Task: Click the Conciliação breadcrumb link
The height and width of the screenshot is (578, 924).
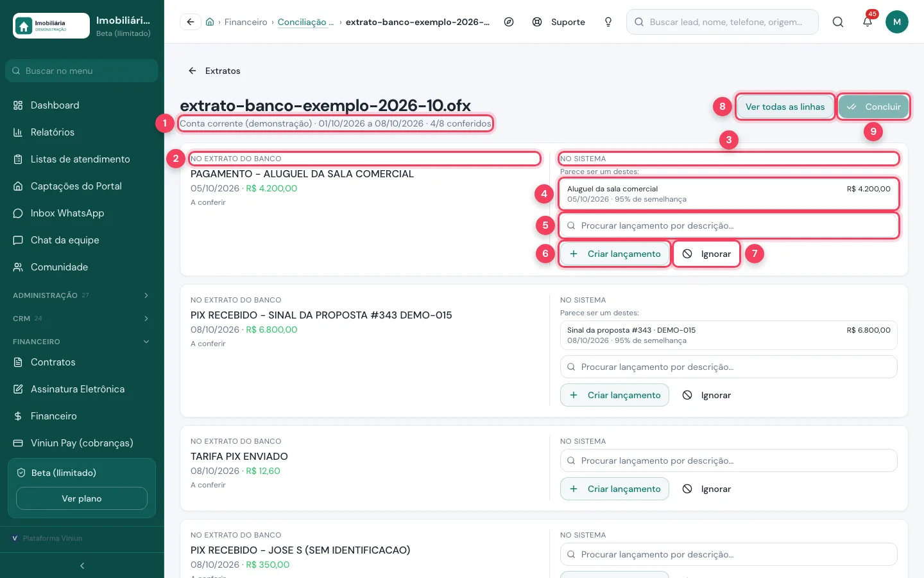Action: point(305,22)
